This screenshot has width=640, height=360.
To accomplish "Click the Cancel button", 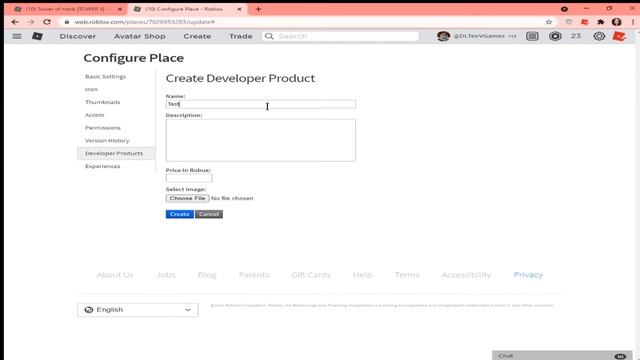I will click(209, 214).
